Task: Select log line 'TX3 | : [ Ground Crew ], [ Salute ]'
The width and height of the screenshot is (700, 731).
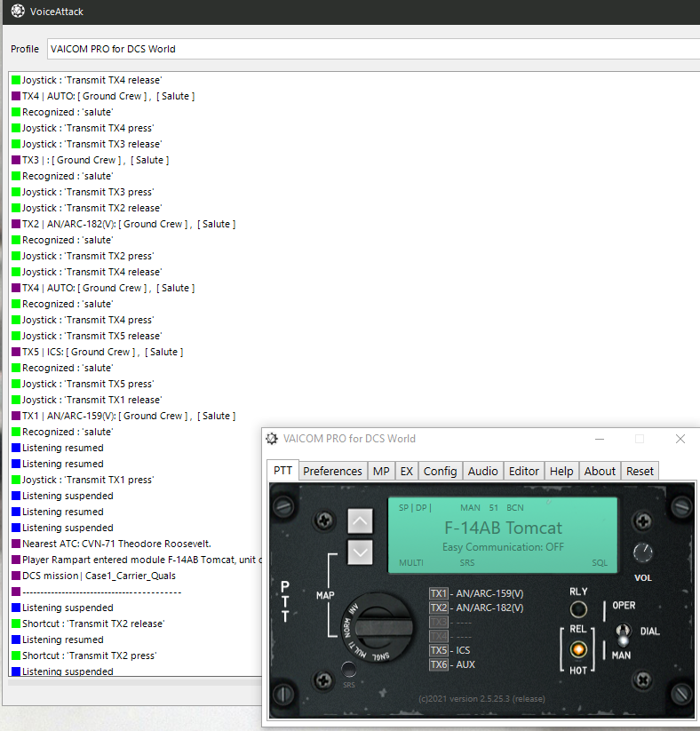Action: click(90, 160)
